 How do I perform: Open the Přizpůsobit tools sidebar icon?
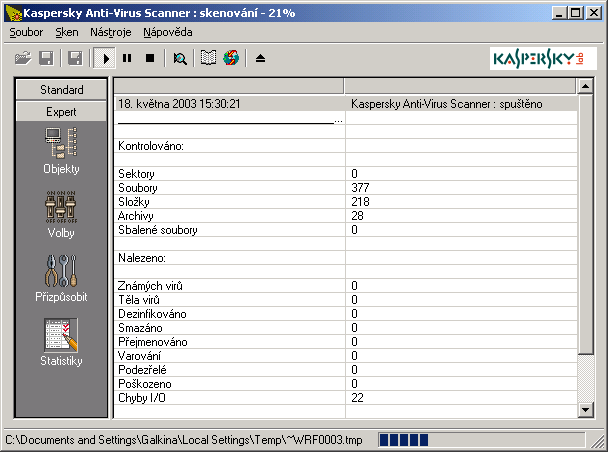click(x=61, y=278)
